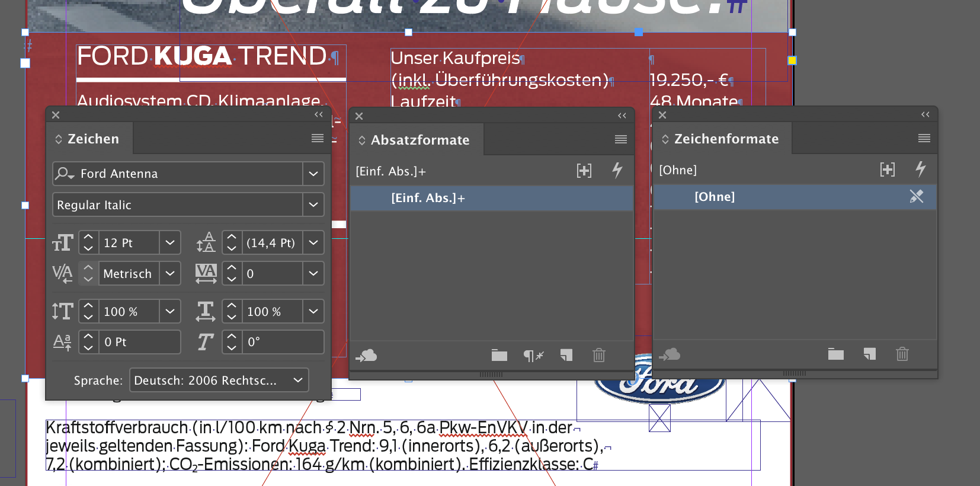Click the tracking stepper arrows

[x=232, y=273]
